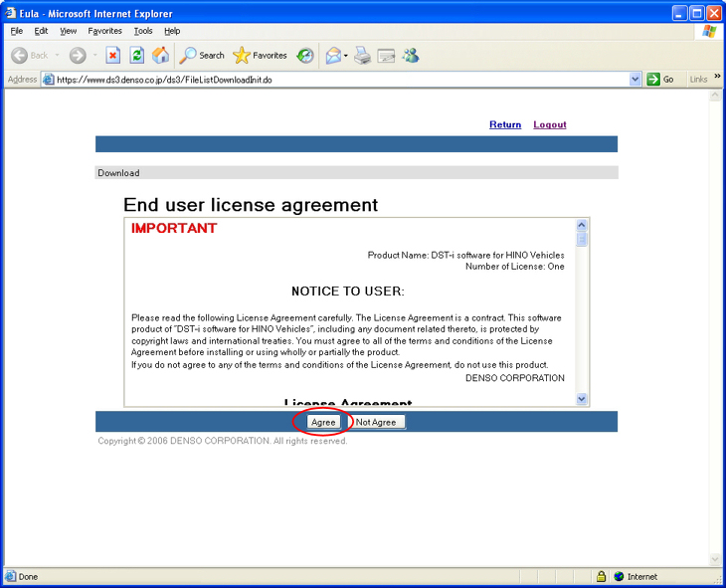Open the History clock icon
726x588 pixels.
[x=305, y=56]
